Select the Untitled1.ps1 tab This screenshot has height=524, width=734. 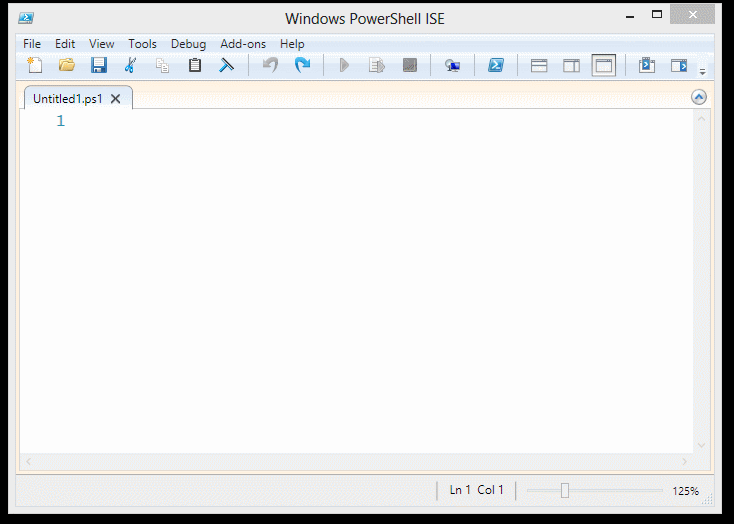click(67, 99)
